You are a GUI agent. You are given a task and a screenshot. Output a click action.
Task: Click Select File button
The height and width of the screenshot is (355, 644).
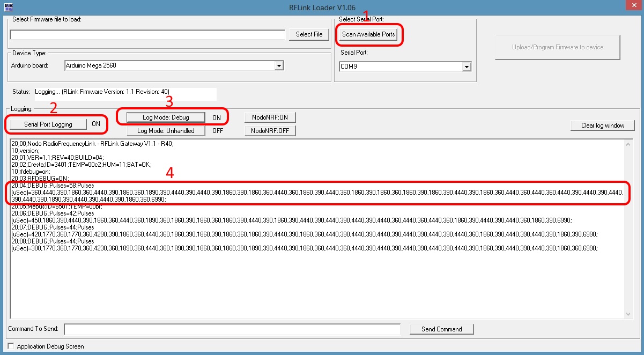(309, 34)
